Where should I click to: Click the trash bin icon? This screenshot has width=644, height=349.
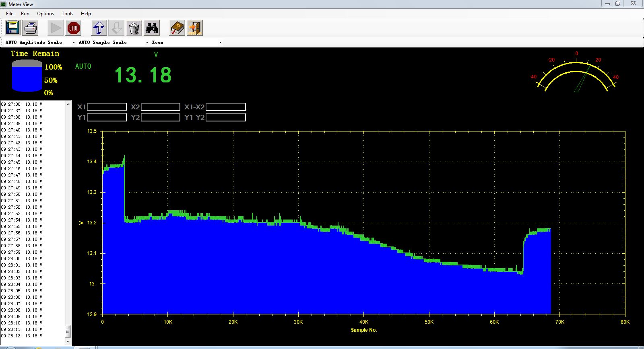134,28
